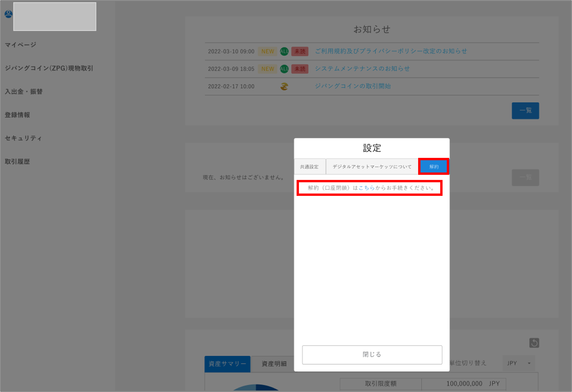Image resolution: width=572 pixels, height=392 pixels.
Task: Click the greyed 一覧 button
Action: click(x=525, y=177)
